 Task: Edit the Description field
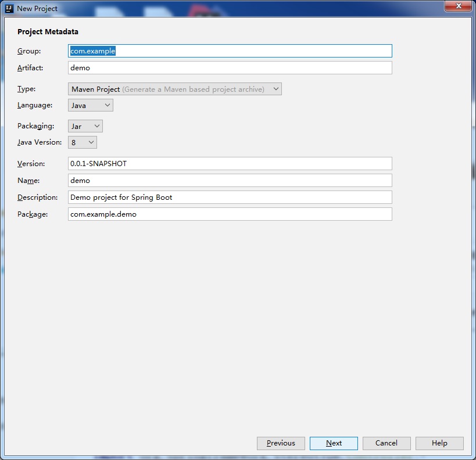[x=230, y=197]
